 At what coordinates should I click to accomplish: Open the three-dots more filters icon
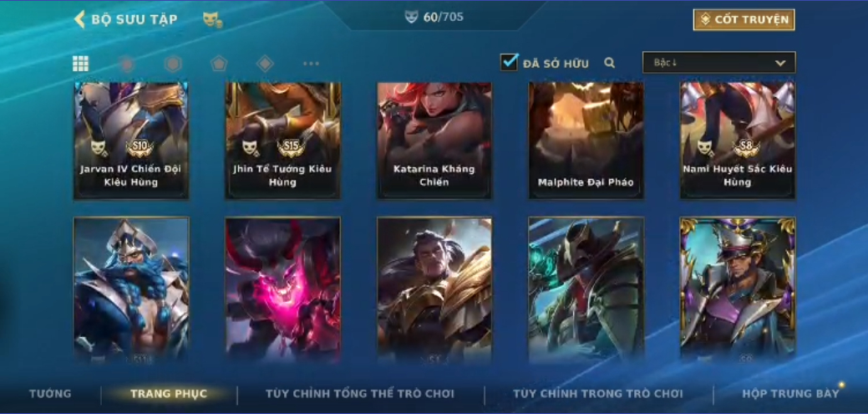[x=311, y=64]
